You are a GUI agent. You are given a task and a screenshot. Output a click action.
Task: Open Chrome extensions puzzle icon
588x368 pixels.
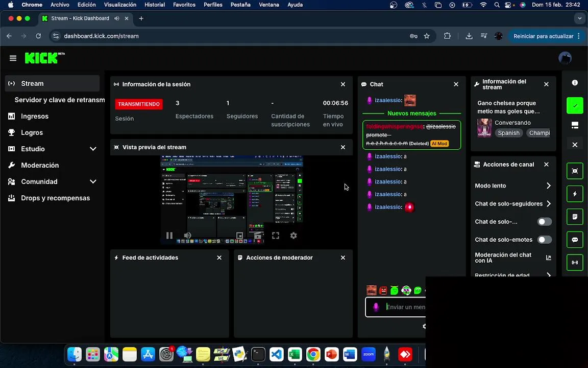click(x=447, y=36)
